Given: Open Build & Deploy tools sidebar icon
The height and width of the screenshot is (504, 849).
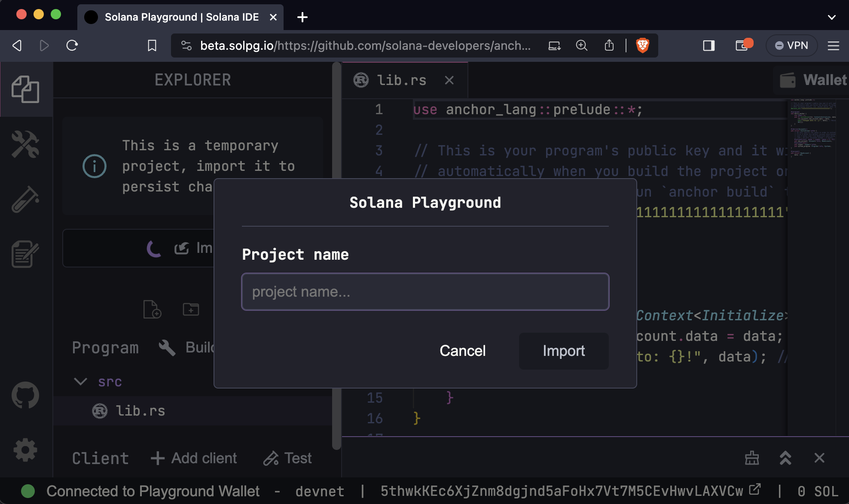Looking at the screenshot, I should tap(25, 144).
